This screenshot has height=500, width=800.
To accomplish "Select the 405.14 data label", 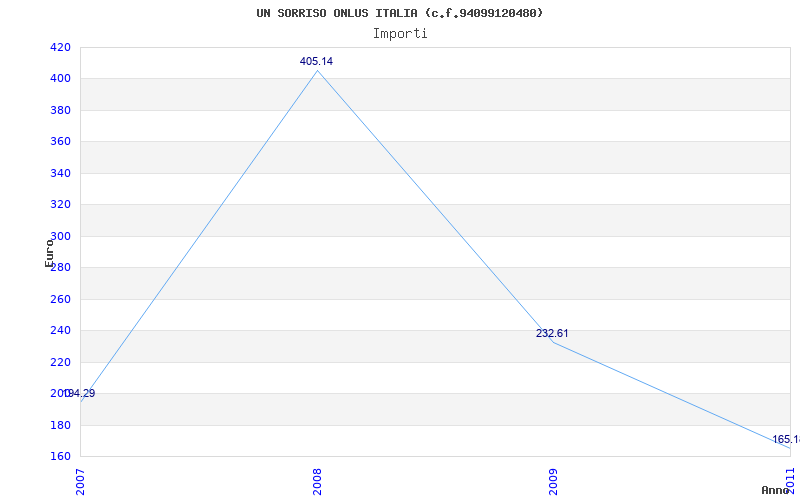I will 316,61.
